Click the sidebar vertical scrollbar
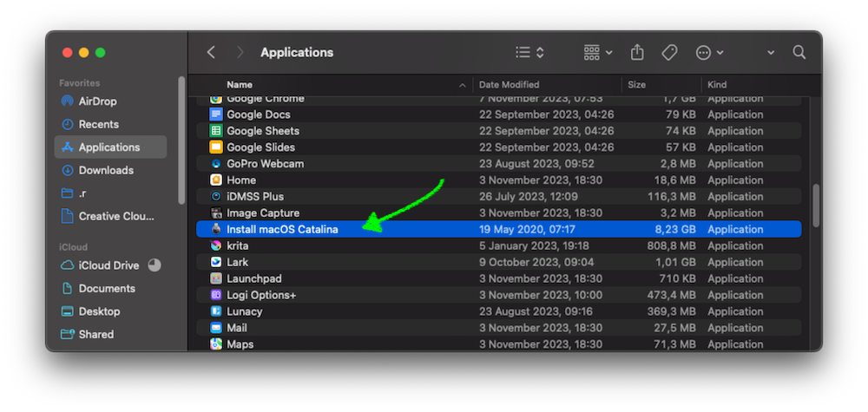The image size is (868, 412). [x=181, y=141]
